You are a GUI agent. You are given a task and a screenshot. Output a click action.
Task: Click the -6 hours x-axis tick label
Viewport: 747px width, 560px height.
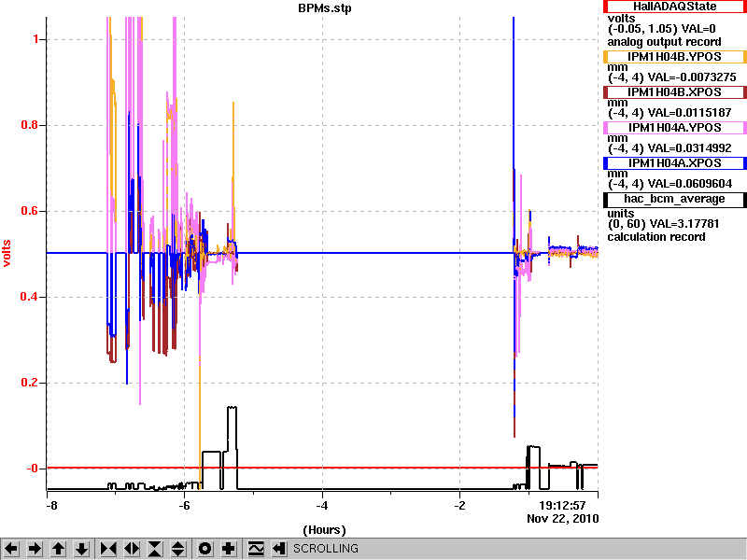pos(184,505)
